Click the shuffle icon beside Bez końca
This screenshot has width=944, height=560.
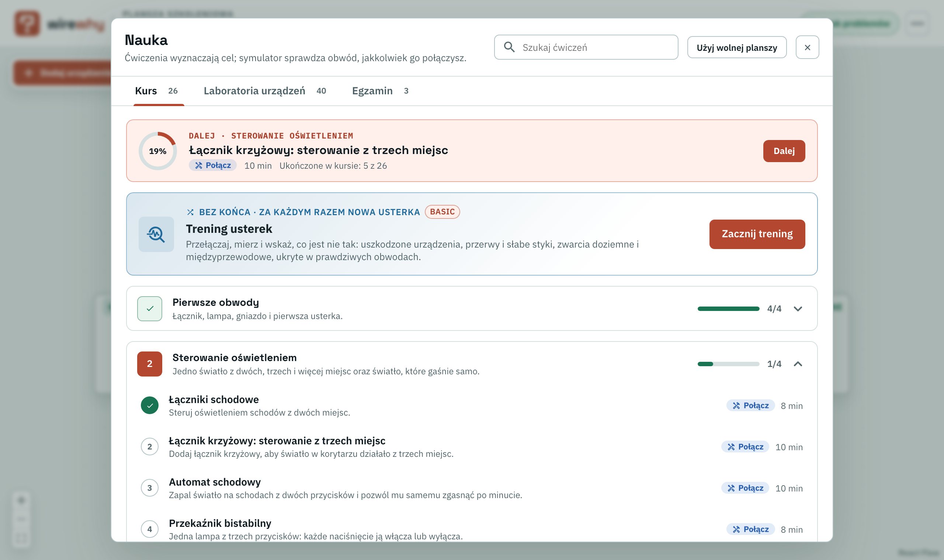190,212
